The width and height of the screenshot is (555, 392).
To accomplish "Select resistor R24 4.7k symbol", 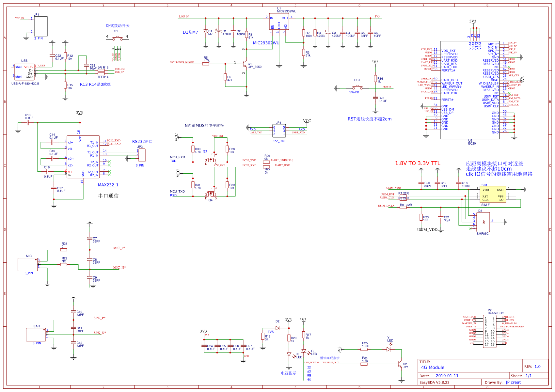I will [x=364, y=364].
